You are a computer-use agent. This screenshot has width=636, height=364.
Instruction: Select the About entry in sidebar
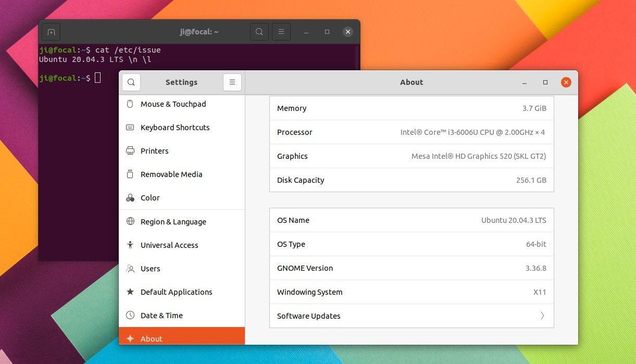click(182, 336)
